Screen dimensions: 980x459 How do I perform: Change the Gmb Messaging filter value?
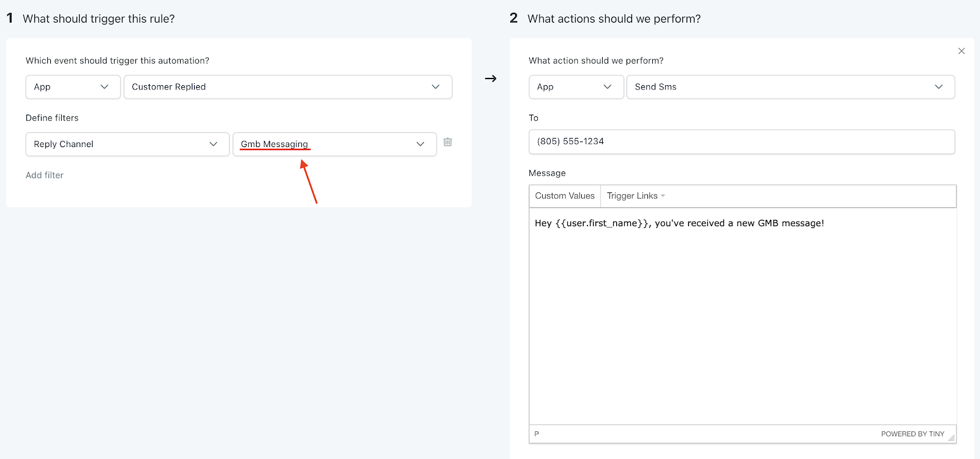(334, 144)
